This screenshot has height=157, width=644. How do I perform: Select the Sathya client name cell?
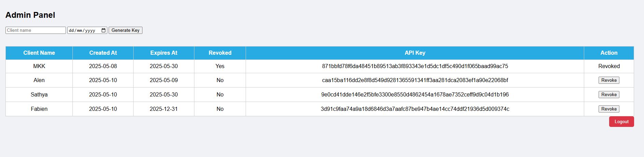[39, 94]
